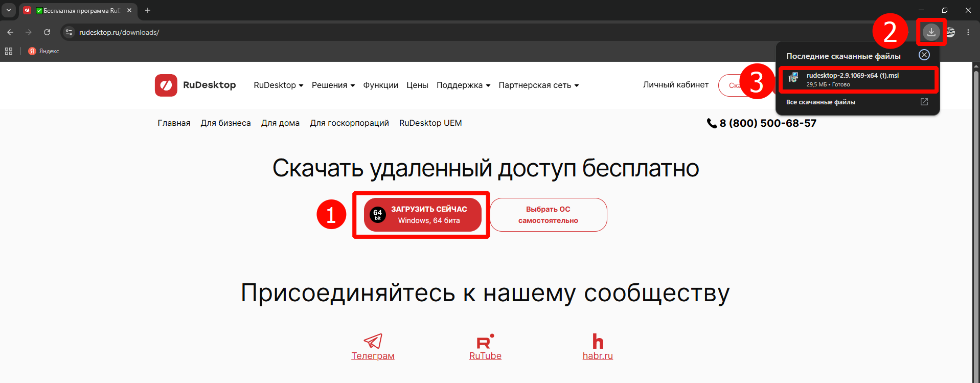Click the phone number 8 (800) 500-68-57
The image size is (980, 383).
(x=762, y=123)
